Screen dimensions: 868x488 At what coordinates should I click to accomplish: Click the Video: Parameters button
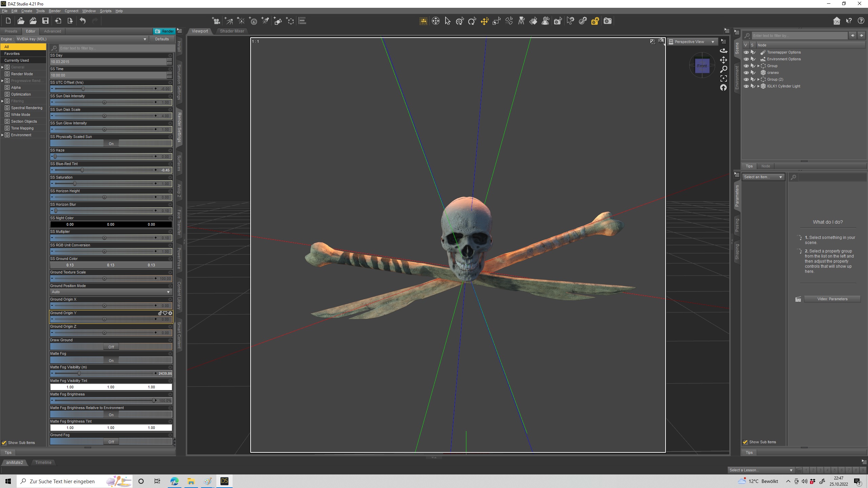[832, 299]
